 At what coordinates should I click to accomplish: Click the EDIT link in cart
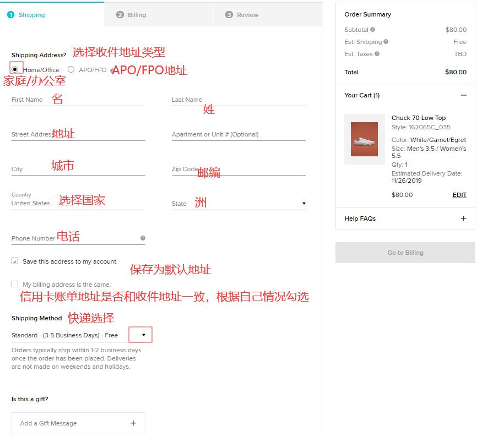[459, 195]
